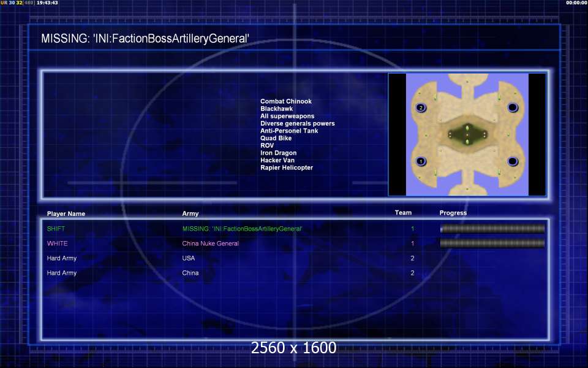Click 'Rapier Helicopter' in the list

point(287,167)
